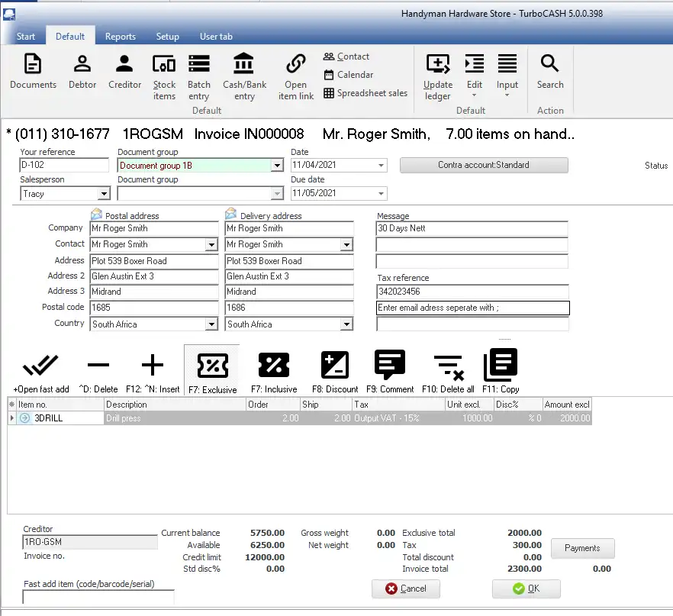673x616 pixels.
Task: Expand the Due date picker dropdown
Action: click(381, 194)
